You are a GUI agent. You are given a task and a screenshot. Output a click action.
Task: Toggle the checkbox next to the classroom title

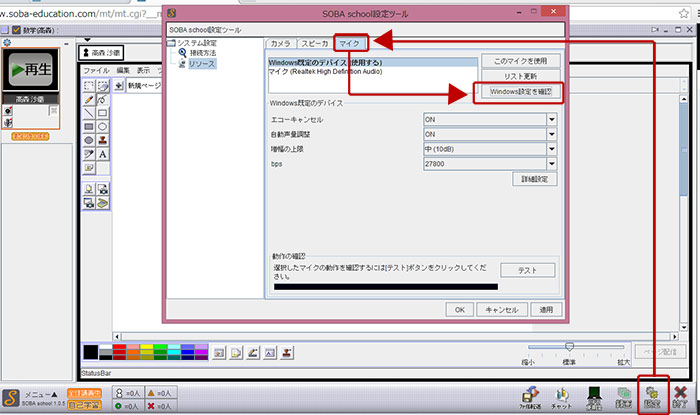pyautogui.click(x=17, y=30)
